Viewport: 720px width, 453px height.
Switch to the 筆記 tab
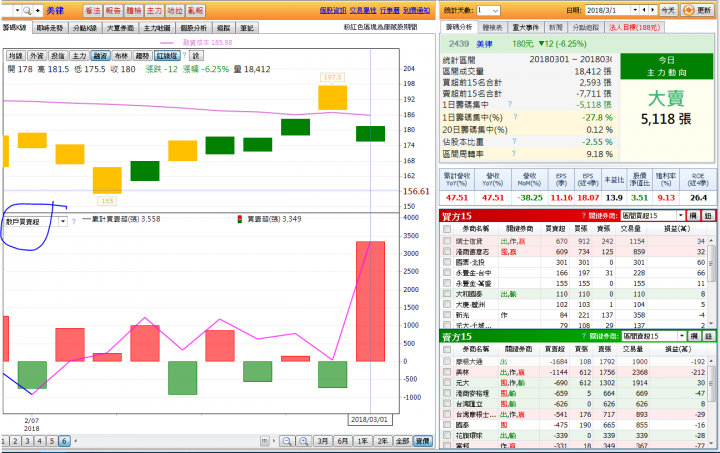coord(247,28)
